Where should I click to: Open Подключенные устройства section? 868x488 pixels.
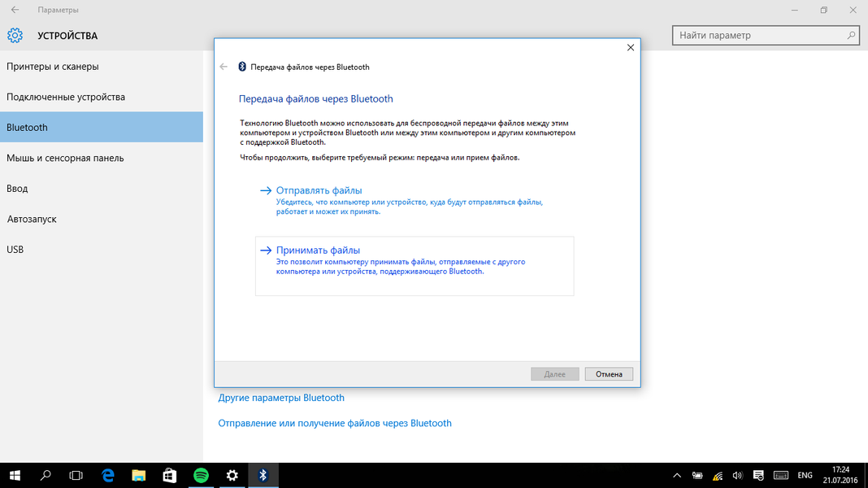102,97
